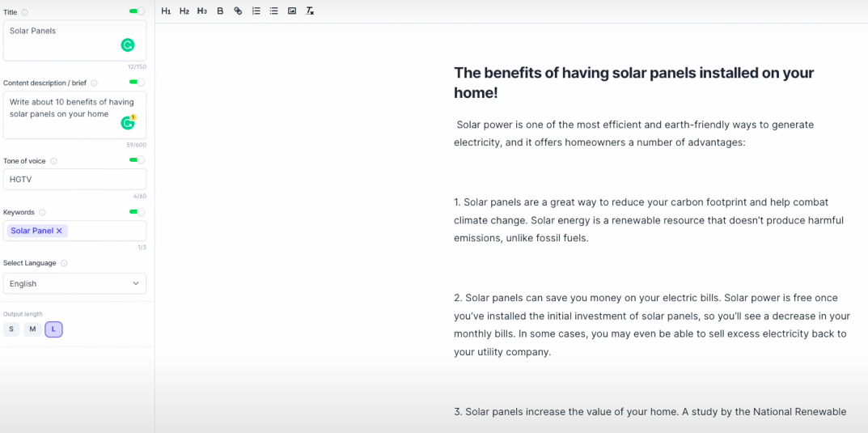This screenshot has width=868, height=433.
Task: Remove the Solar Panel keyword tag
Action: point(59,231)
